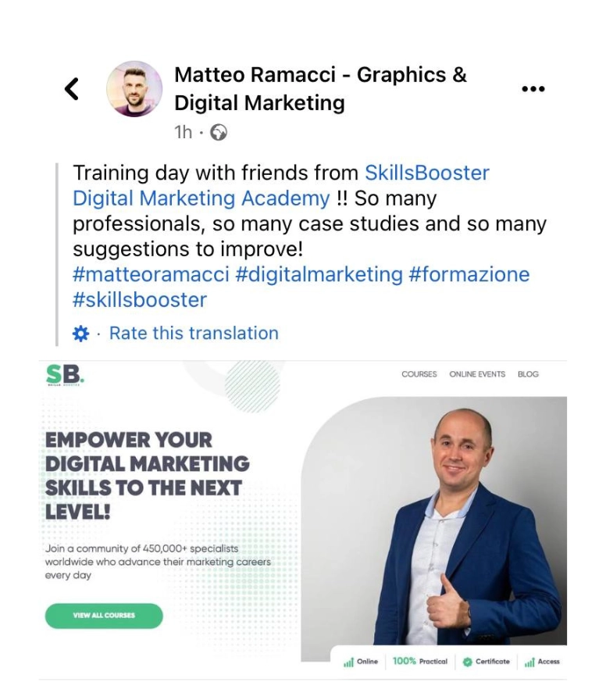606x700 pixels.
Task: Select the green Certificate badge icon
Action: pyautogui.click(x=467, y=662)
